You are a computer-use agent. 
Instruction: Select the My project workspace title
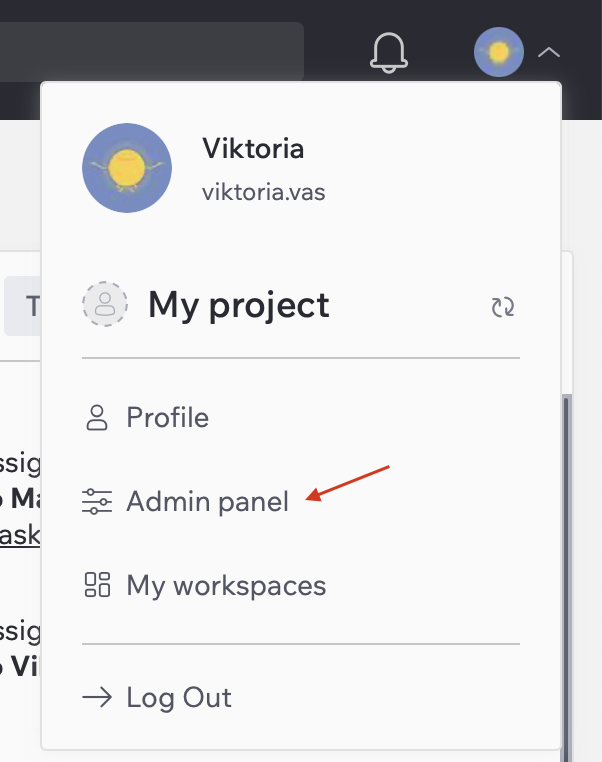tap(239, 306)
